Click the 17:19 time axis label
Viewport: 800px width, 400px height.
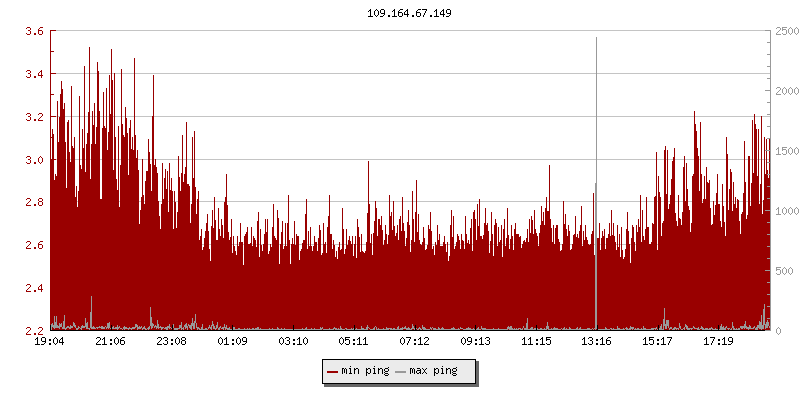(718, 342)
